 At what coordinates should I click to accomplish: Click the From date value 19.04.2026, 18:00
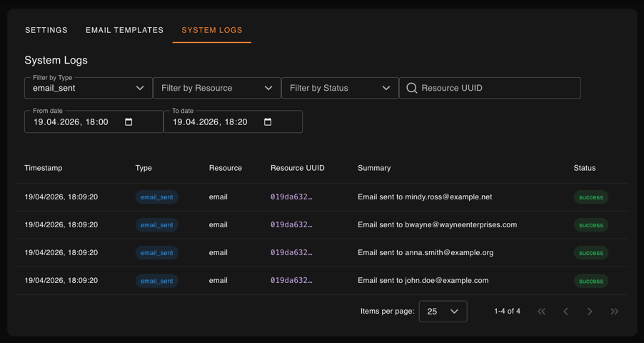coord(71,121)
